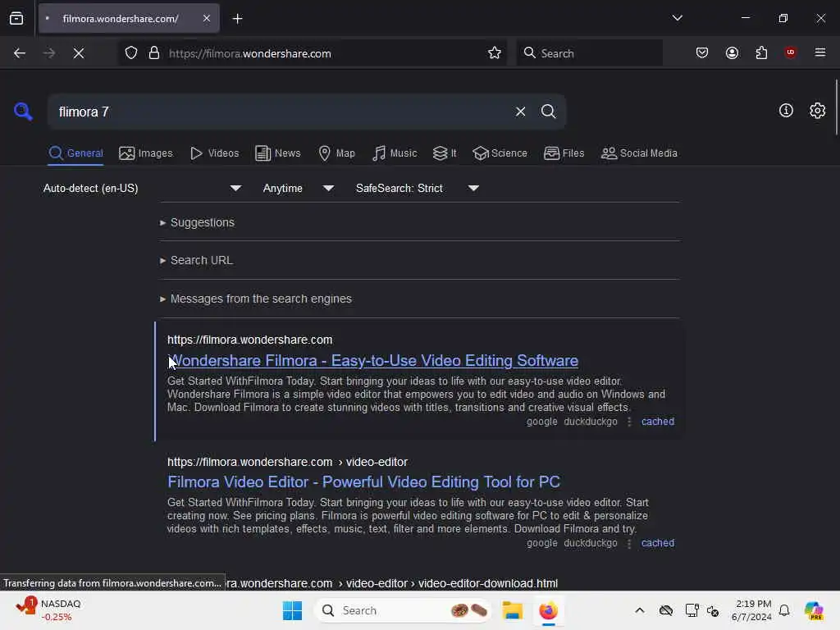Launch Copilot from the taskbar
This screenshot has width=840, height=630.
click(x=814, y=610)
